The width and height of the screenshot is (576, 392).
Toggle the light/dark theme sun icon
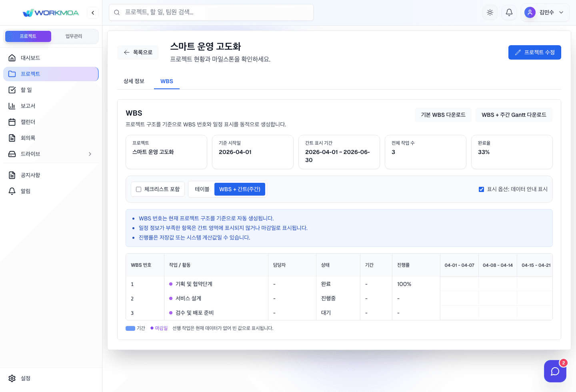pos(490,12)
